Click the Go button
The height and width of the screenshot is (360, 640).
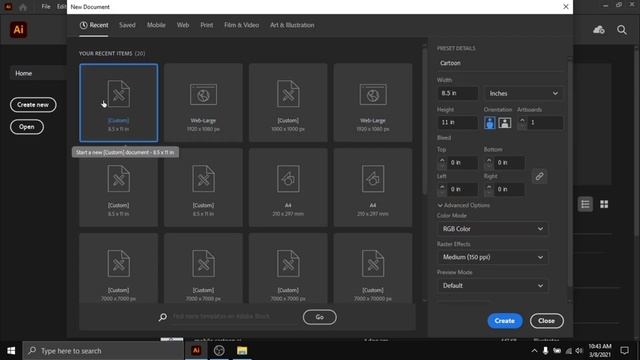tap(320, 317)
